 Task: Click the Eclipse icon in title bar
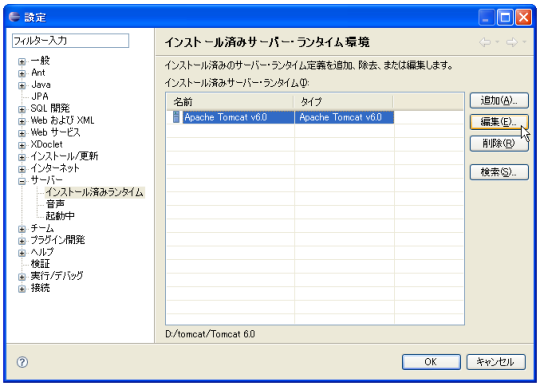click(x=14, y=17)
